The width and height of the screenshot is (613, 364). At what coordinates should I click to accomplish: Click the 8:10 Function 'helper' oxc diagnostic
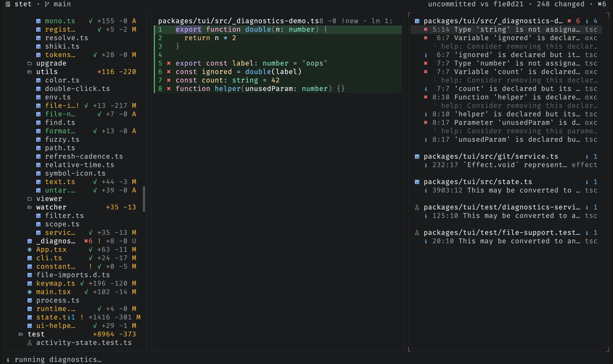pos(506,97)
